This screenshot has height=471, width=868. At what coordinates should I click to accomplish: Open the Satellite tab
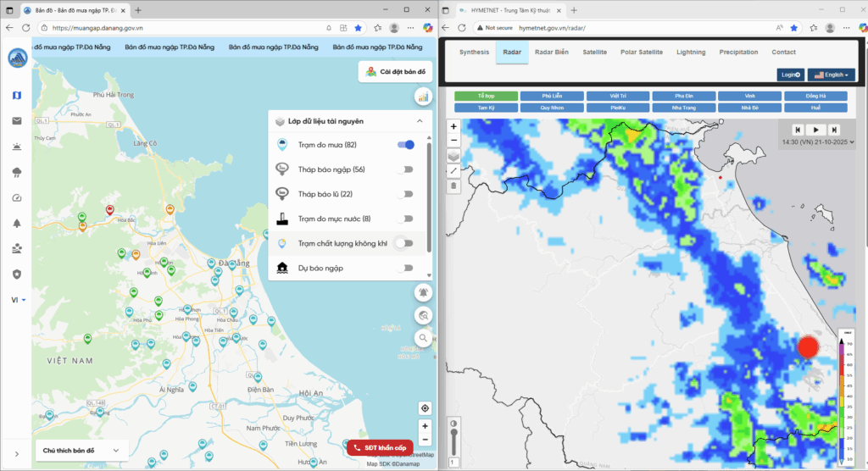click(594, 52)
